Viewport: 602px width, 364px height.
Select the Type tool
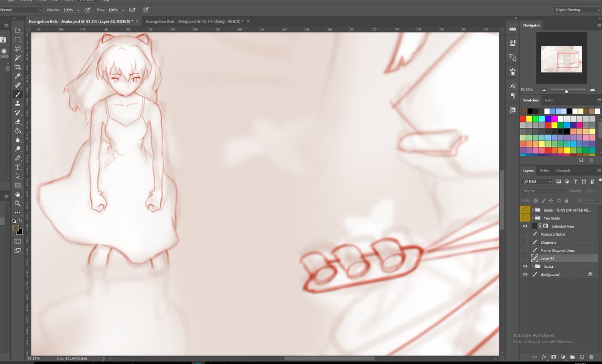pos(18,167)
